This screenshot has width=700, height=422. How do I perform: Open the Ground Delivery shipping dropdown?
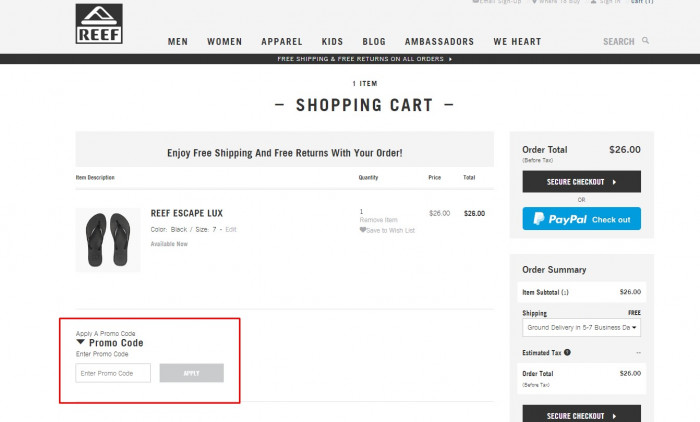tap(582, 327)
